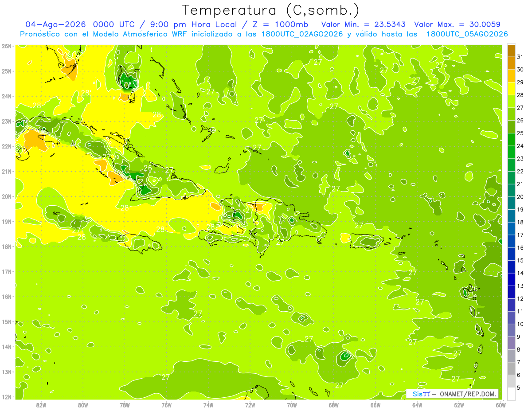Click the longitude label "82W"
This screenshot has height=411, width=532.
41,405
